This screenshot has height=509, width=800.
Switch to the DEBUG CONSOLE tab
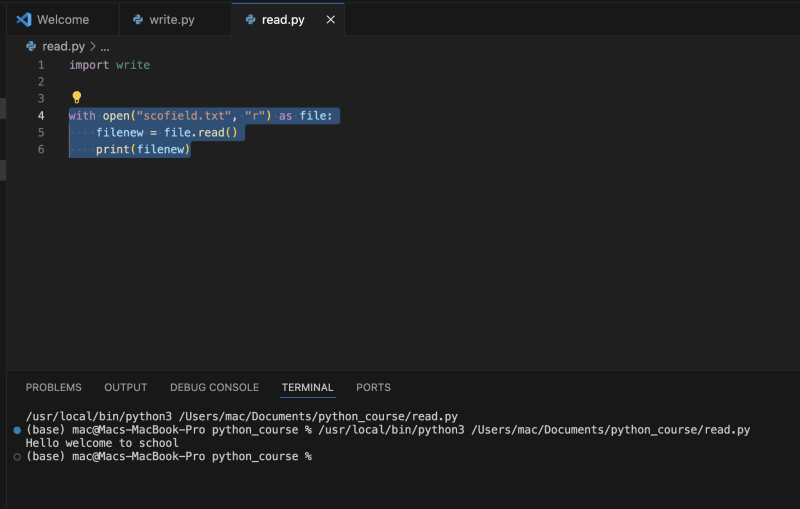click(214, 388)
